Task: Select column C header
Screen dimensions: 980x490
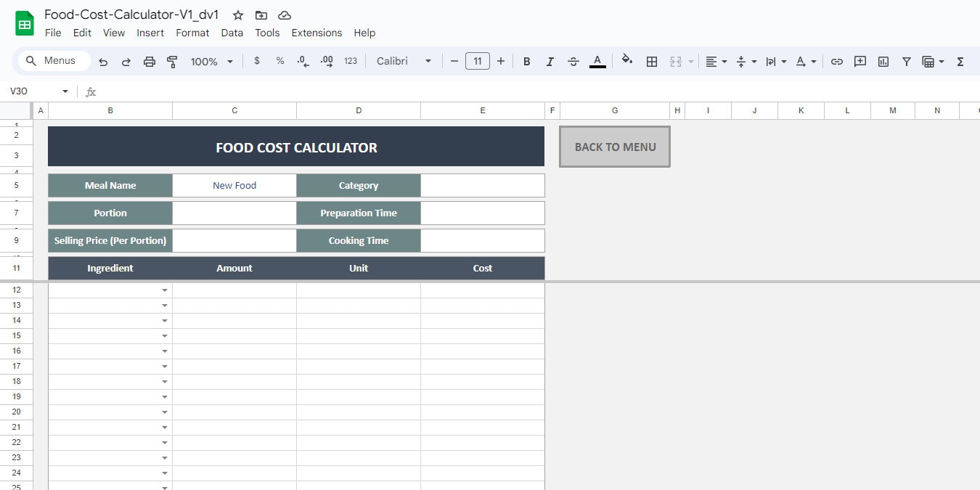Action: pos(234,110)
